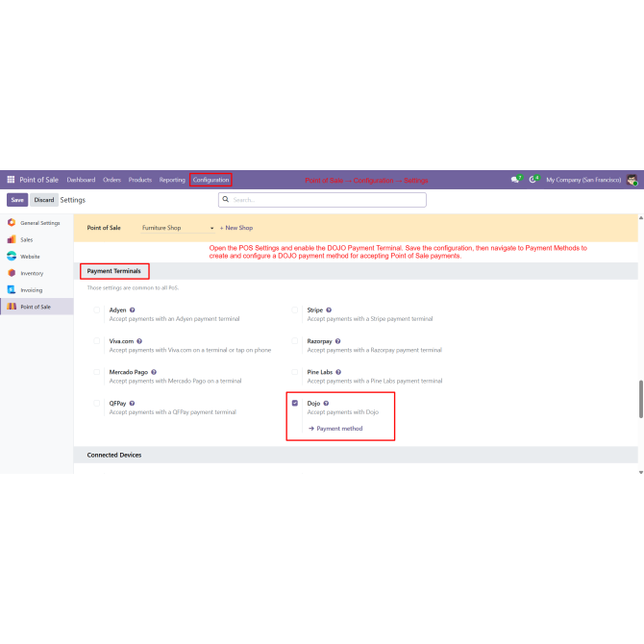The height and width of the screenshot is (644, 644).
Task: Enable the Pine Labs checkbox
Action: tap(295, 372)
